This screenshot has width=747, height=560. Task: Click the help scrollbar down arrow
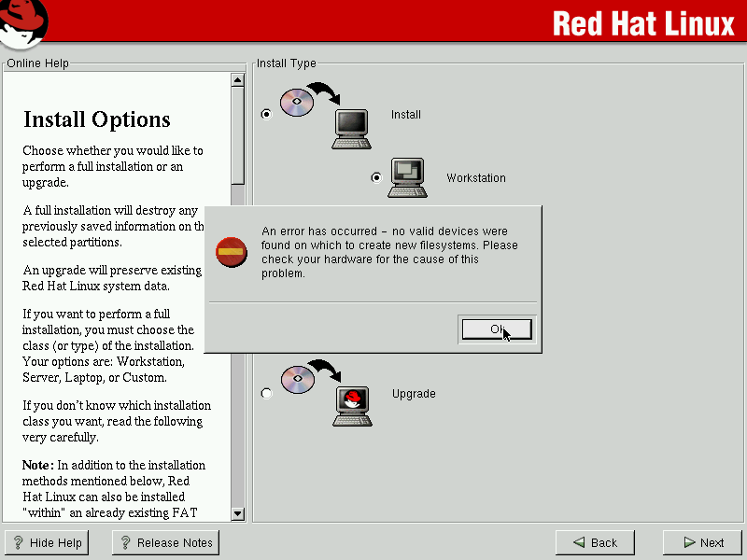237,513
